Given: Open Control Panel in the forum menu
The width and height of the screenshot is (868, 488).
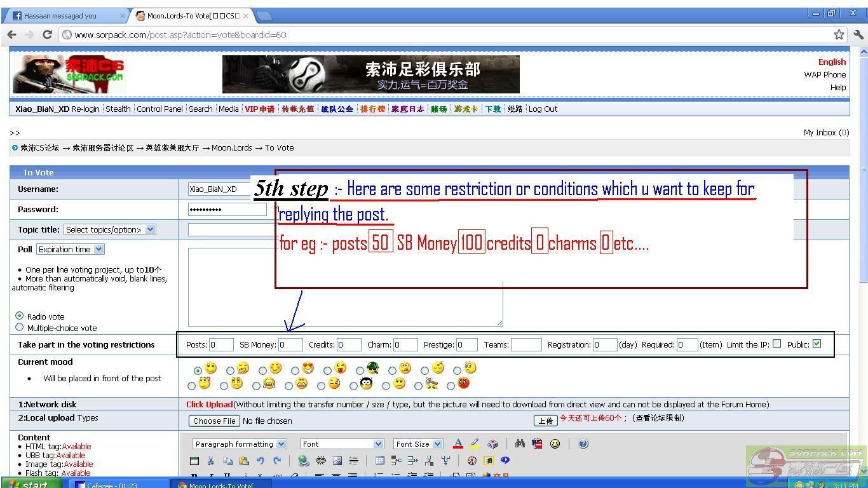Looking at the screenshot, I should pyautogui.click(x=159, y=109).
